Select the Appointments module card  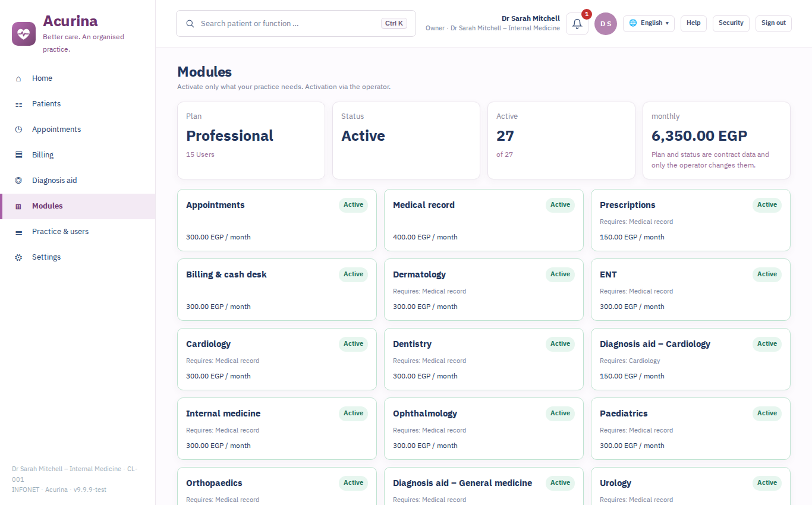(277, 220)
